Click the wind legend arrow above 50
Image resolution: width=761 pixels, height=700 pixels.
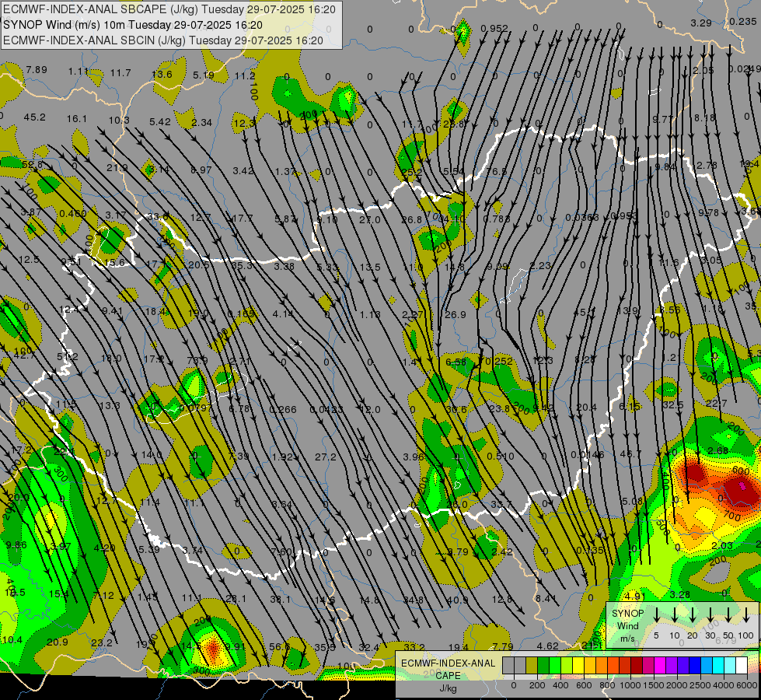(728, 614)
